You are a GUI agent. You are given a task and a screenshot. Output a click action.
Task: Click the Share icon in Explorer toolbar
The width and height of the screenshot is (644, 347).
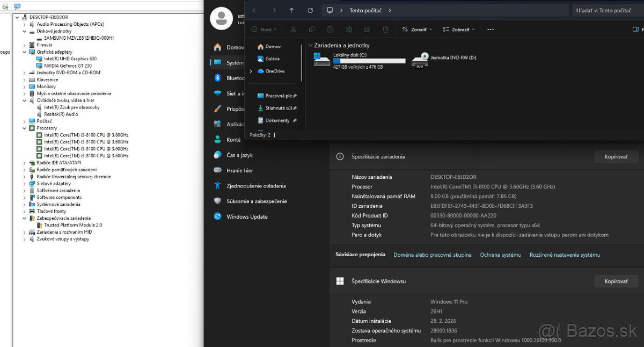tap(367, 30)
